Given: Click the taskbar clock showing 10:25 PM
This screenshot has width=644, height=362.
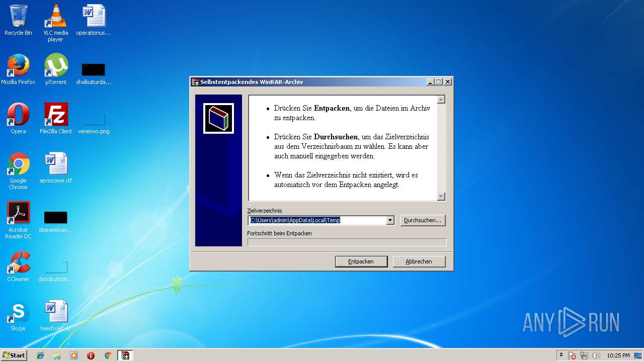Looking at the screenshot, I should click(x=618, y=355).
